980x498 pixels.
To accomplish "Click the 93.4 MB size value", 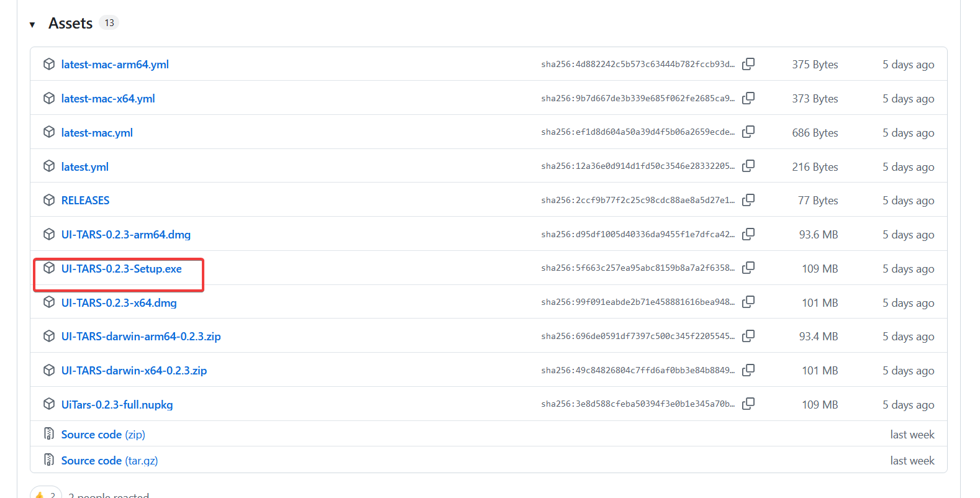I will click(x=819, y=337).
